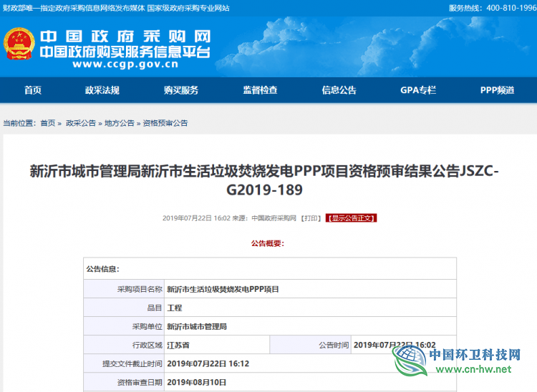Click the 采购单位 row label

click(147, 327)
